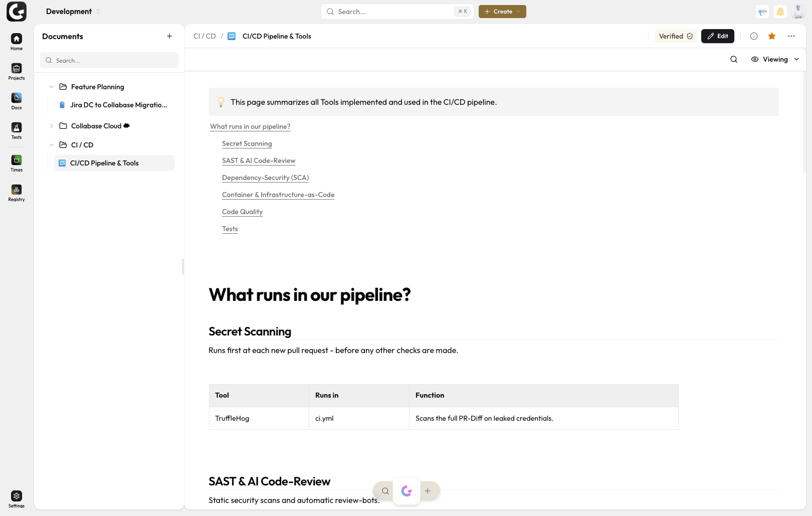Click the Verified status badge

[x=676, y=36]
